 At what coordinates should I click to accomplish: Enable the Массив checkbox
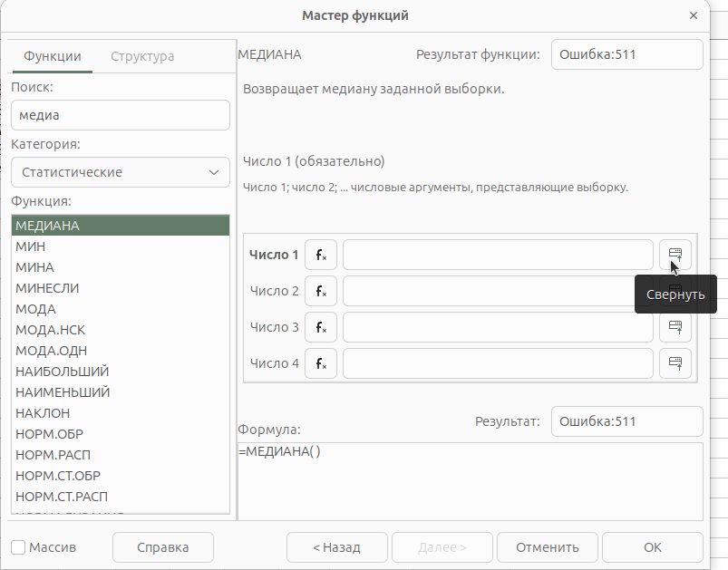[x=19, y=547]
